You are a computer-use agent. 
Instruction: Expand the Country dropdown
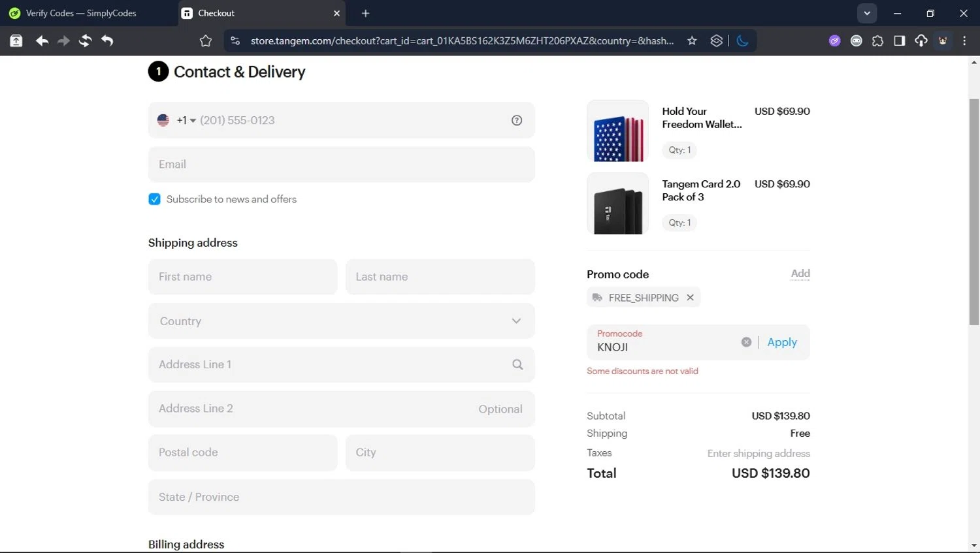(x=341, y=321)
